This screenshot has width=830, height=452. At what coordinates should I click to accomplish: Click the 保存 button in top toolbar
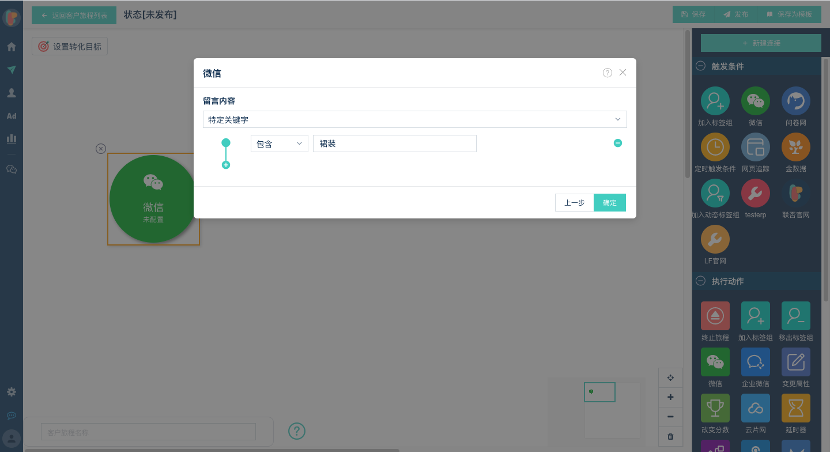(693, 14)
